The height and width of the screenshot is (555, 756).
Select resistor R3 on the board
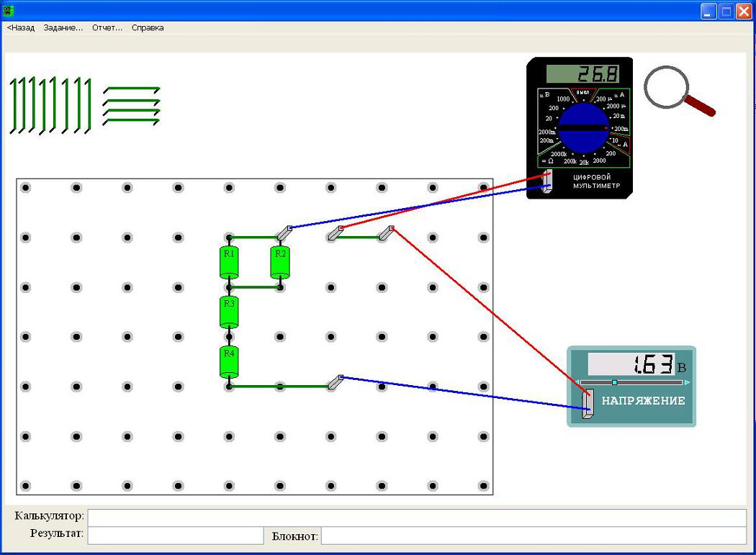coord(229,312)
